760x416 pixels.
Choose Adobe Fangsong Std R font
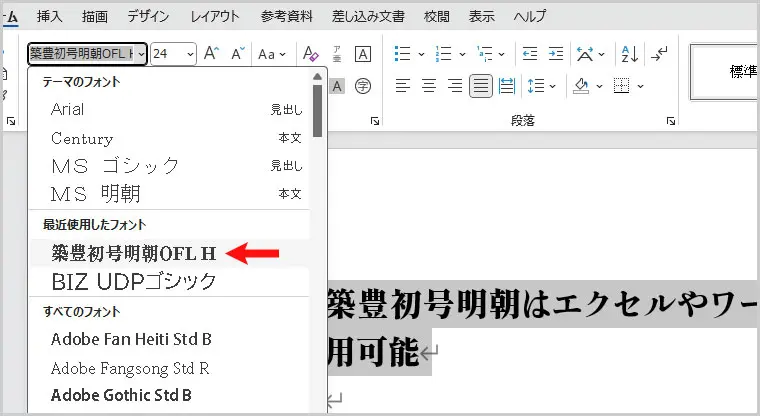(x=170, y=368)
